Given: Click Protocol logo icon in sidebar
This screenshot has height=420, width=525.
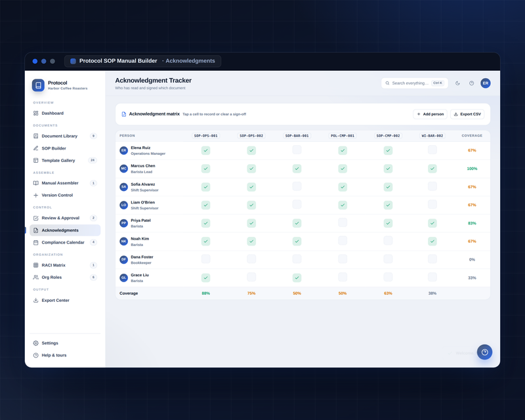Looking at the screenshot, I should [38, 85].
